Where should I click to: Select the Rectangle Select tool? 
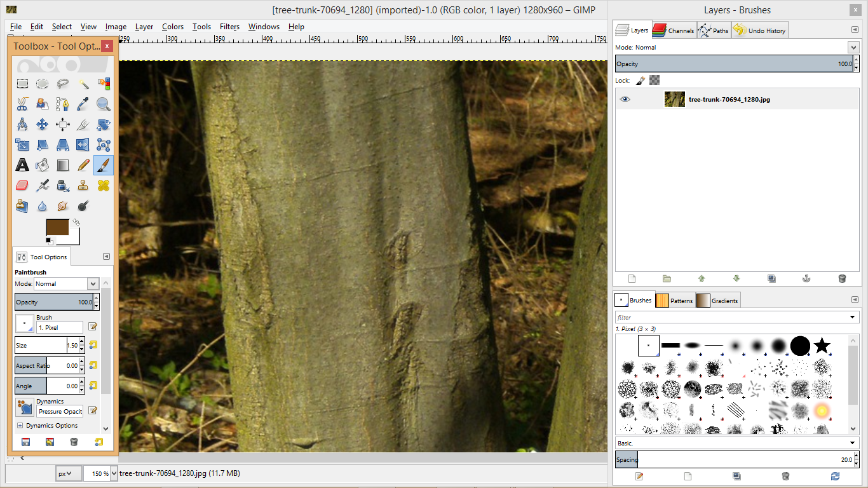22,83
